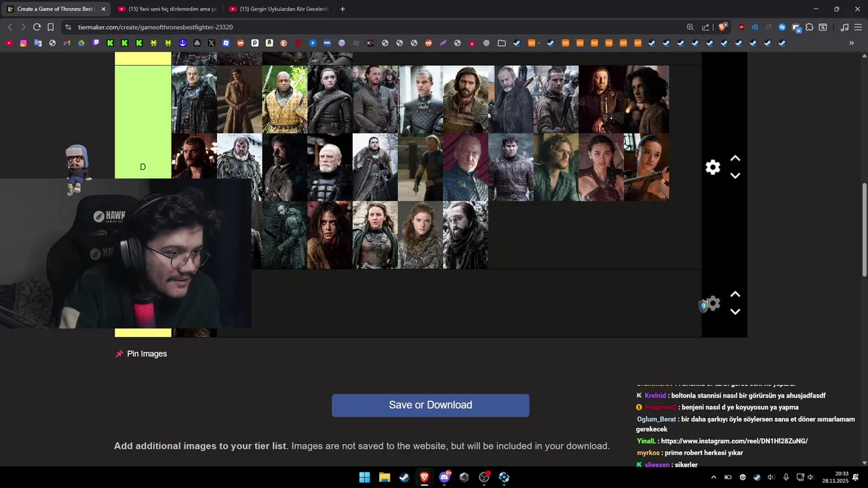Viewport: 868px width, 488px height.
Task: Select the Jon Snow character image in D tier
Action: pyautogui.click(x=375, y=167)
